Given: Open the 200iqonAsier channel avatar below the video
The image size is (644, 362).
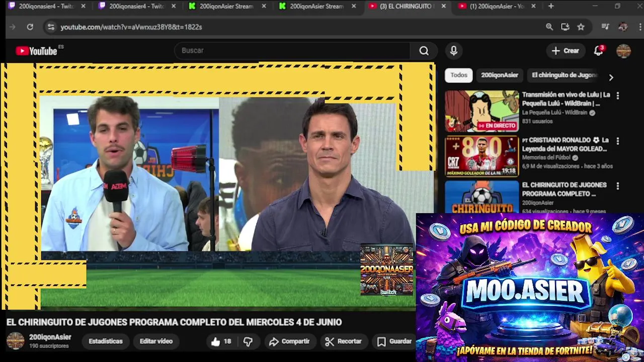Looking at the screenshot, I should click(15, 341).
